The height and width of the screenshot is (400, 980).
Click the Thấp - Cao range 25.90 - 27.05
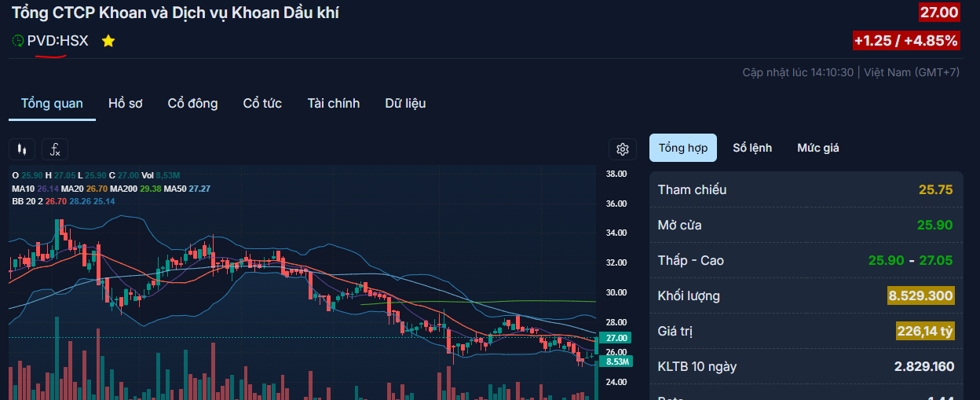coord(911,261)
